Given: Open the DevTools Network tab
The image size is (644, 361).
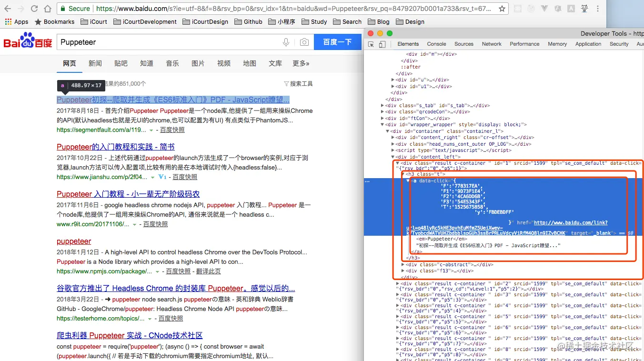Looking at the screenshot, I should (x=492, y=44).
